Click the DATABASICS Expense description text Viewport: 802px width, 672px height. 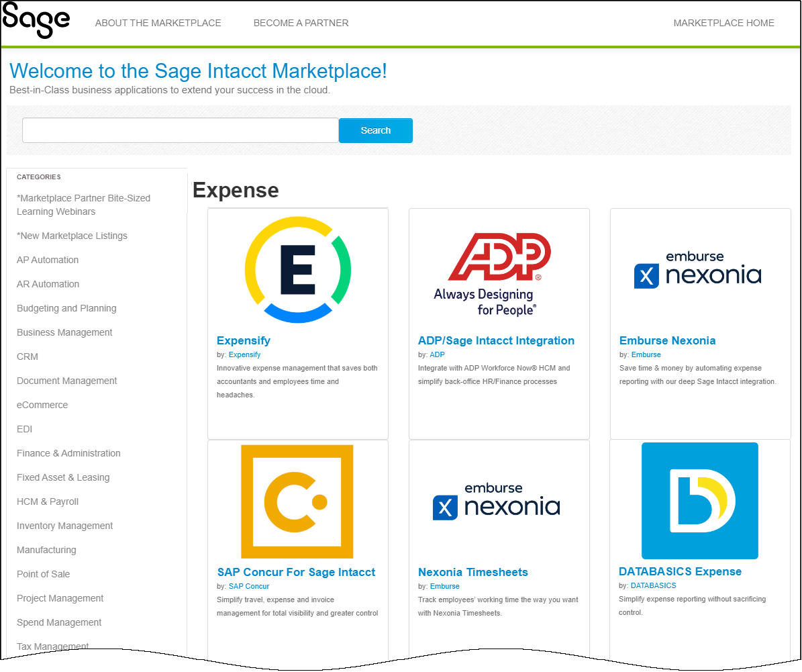[x=693, y=606]
